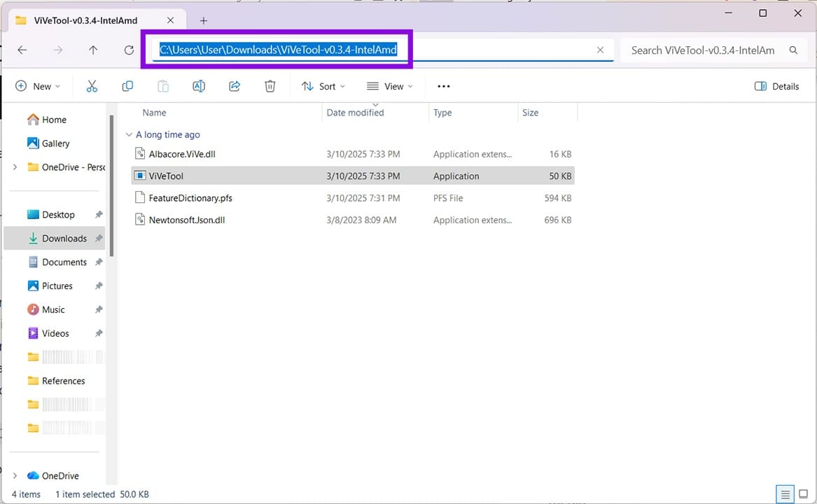Open Desktop in quick access
Screen dimensions: 817x504
point(58,215)
